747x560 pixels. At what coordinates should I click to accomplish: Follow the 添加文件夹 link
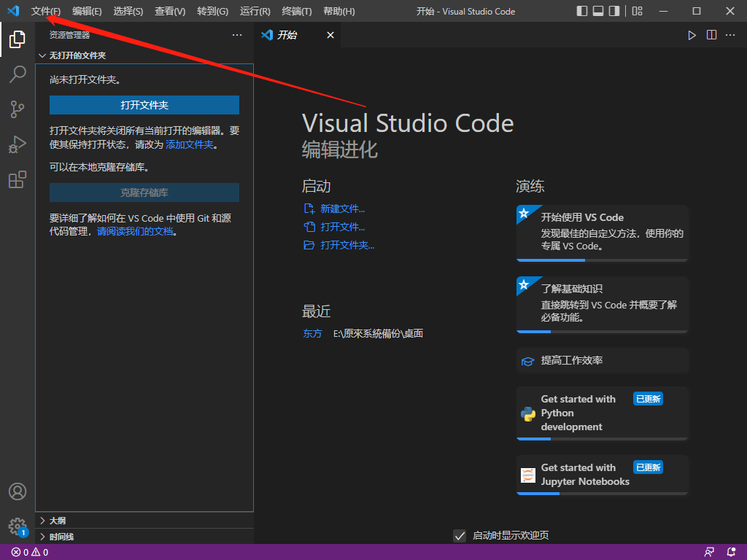189,144
